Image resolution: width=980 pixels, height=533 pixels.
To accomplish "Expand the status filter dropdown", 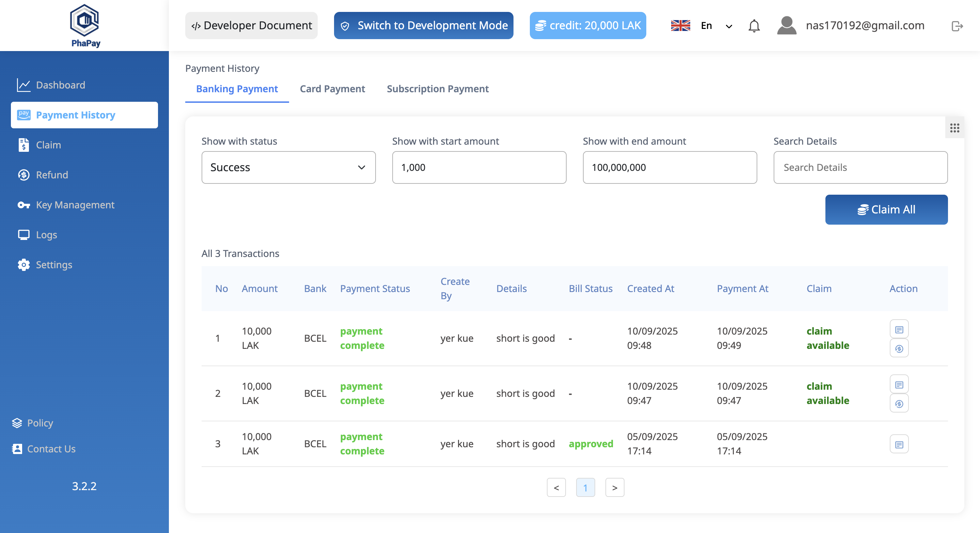I will (x=288, y=167).
